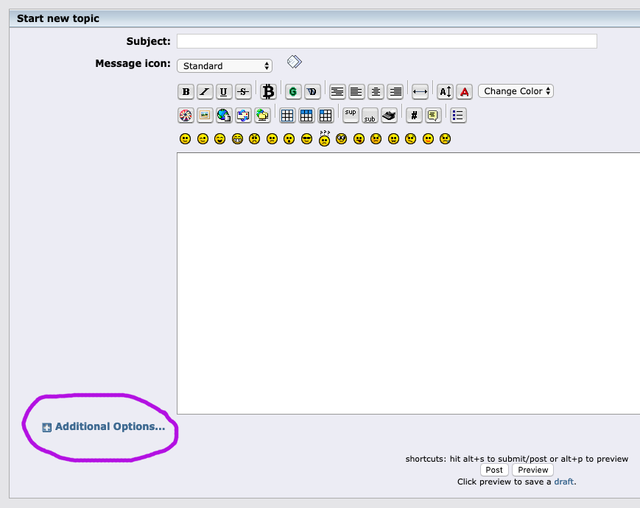The height and width of the screenshot is (508, 640).
Task: Apply Underline formatting
Action: point(224,91)
